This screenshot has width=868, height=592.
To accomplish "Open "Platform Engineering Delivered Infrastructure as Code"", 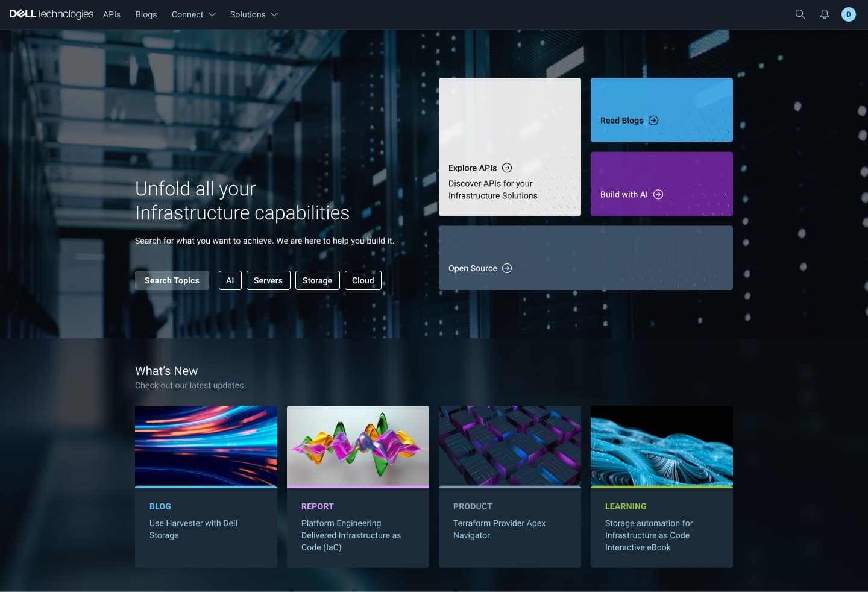I will tap(351, 535).
